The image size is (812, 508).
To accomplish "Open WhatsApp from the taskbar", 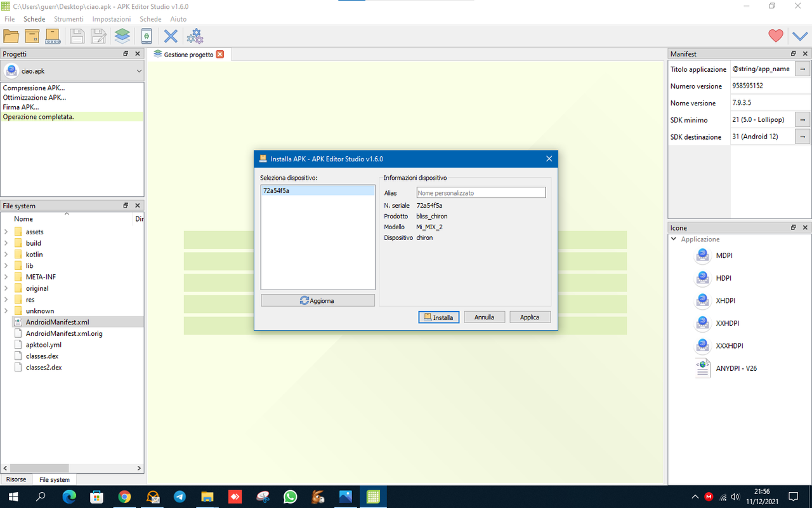I will click(x=290, y=497).
